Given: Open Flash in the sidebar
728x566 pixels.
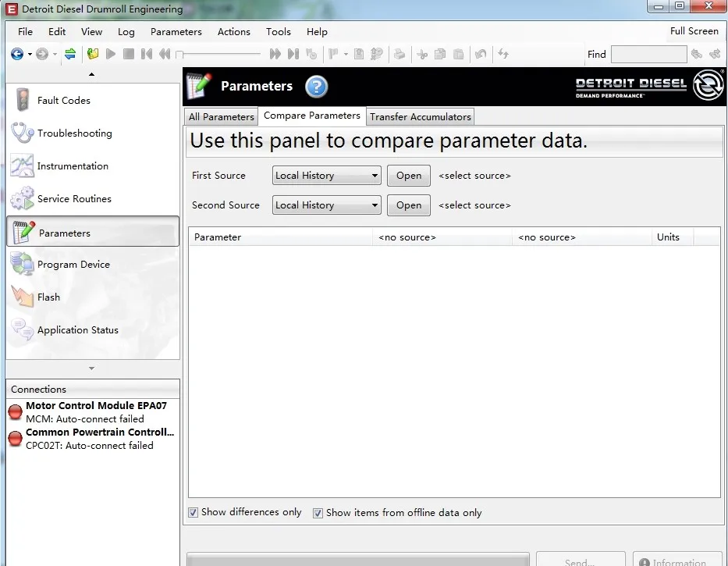Looking at the screenshot, I should click(93, 297).
